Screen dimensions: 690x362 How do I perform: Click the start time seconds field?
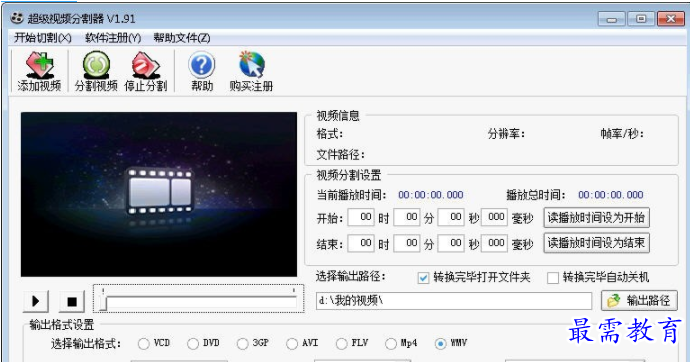tap(451, 217)
